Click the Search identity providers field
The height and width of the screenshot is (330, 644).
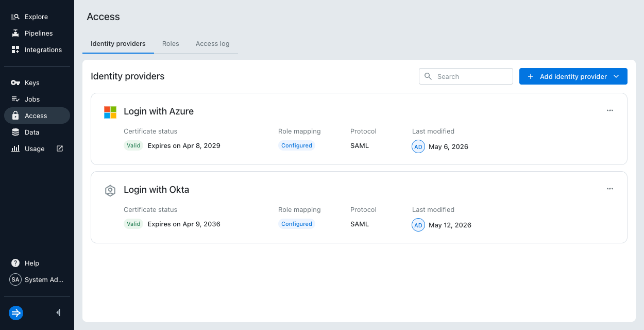tap(466, 76)
